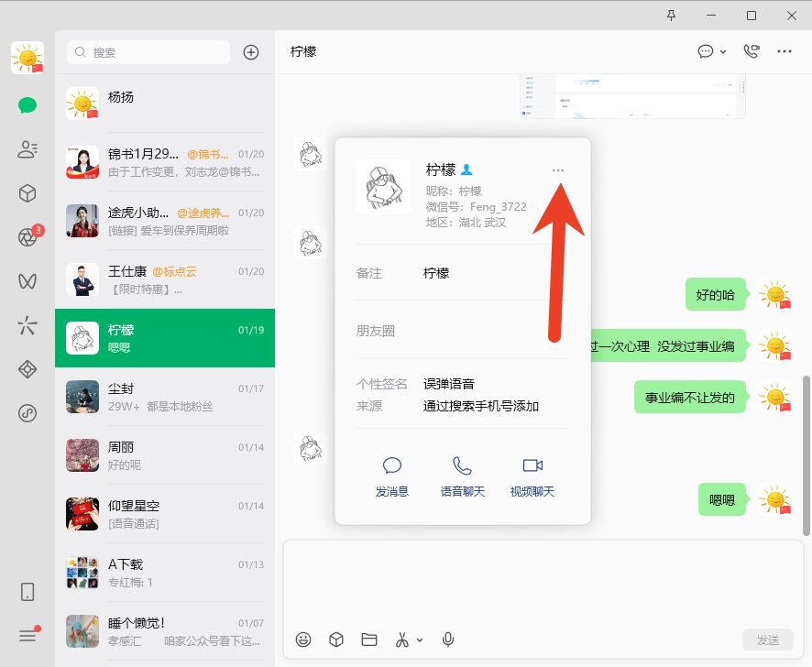Click 发消息 on 柠檬's profile card
Image resolution: width=812 pixels, height=667 pixels.
[x=392, y=475]
